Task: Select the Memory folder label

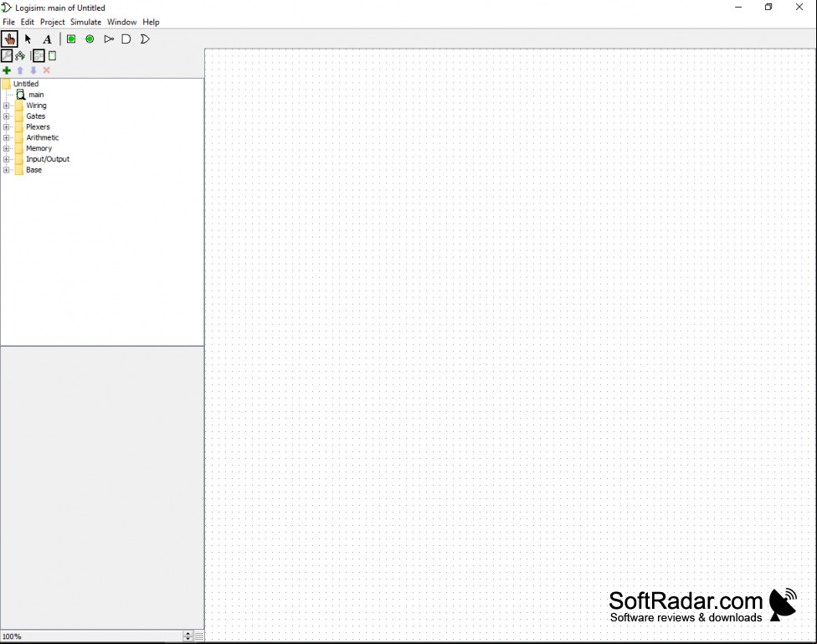Action: [x=39, y=148]
